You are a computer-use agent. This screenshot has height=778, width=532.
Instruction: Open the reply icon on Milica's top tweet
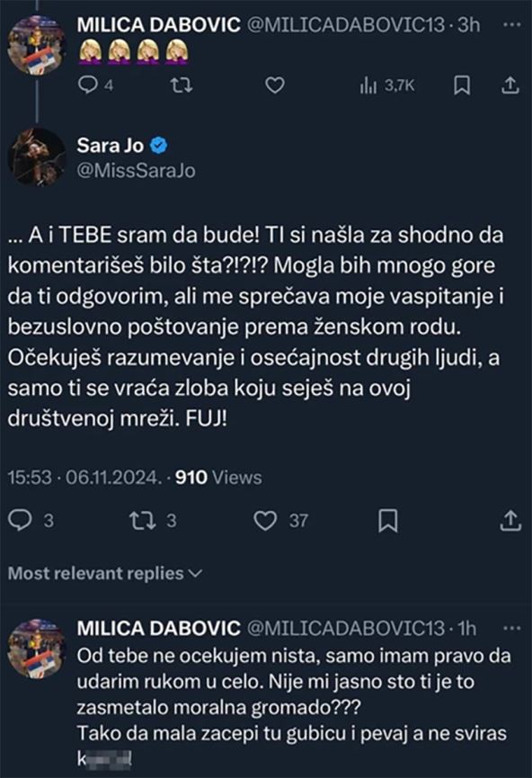[x=86, y=87]
